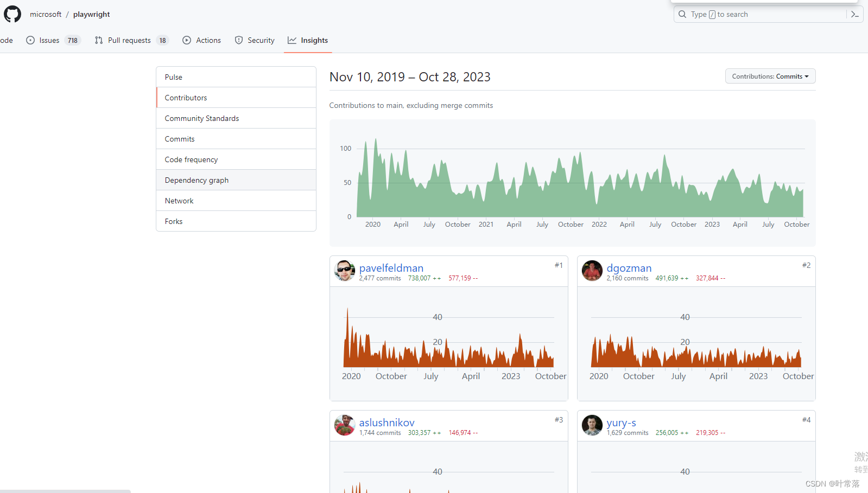Open Pulse in the sidebar
868x493 pixels.
[236, 77]
